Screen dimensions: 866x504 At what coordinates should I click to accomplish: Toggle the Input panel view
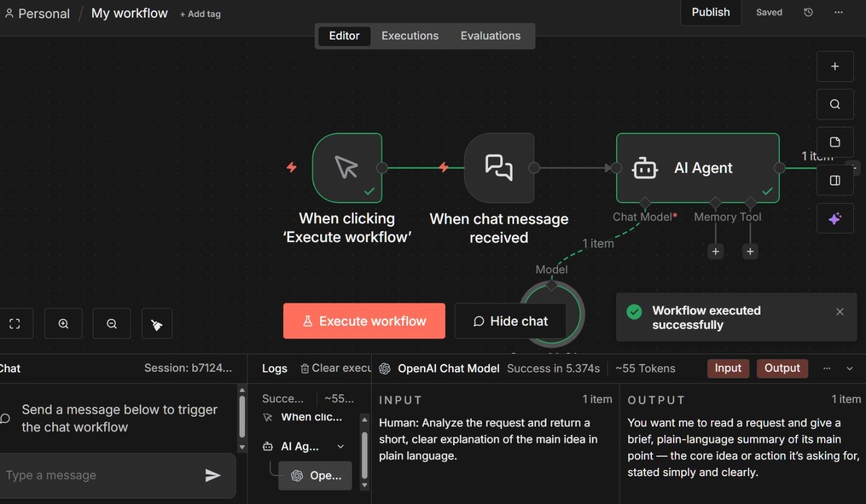click(728, 368)
